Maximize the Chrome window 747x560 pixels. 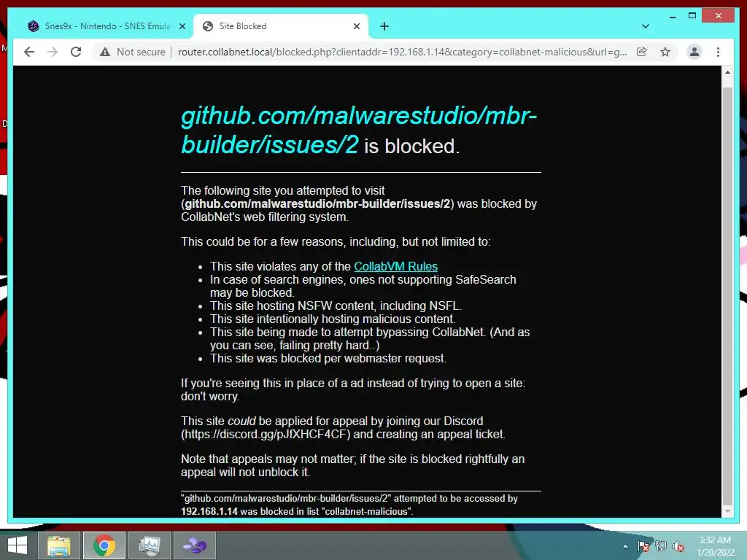(x=692, y=16)
